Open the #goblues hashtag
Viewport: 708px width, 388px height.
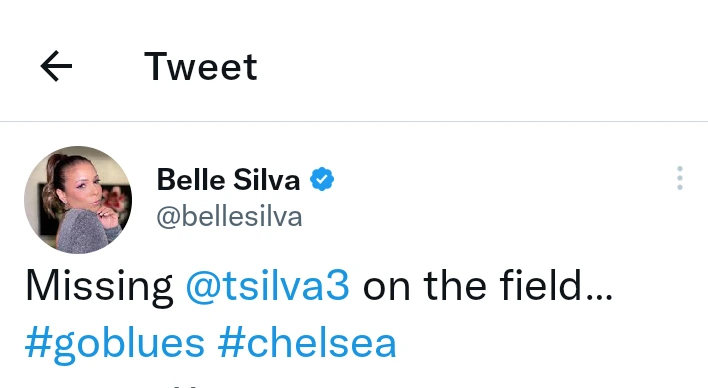115,343
